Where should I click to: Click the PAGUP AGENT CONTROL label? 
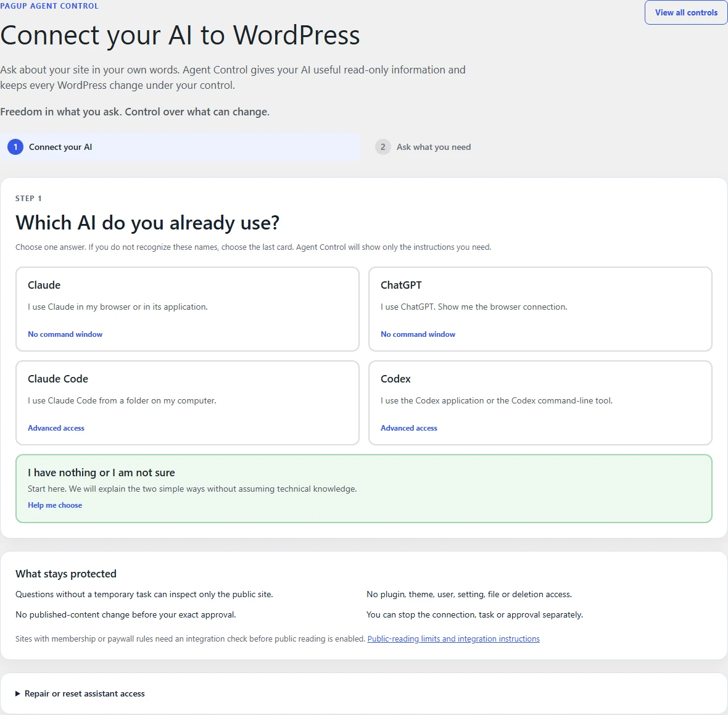[49, 6]
